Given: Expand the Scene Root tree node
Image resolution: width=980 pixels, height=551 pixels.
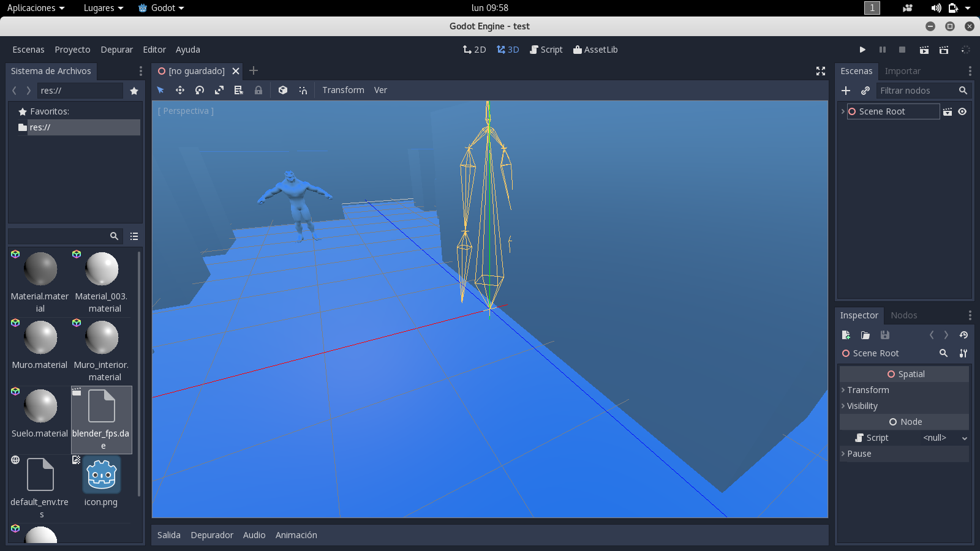Looking at the screenshot, I should pyautogui.click(x=843, y=111).
